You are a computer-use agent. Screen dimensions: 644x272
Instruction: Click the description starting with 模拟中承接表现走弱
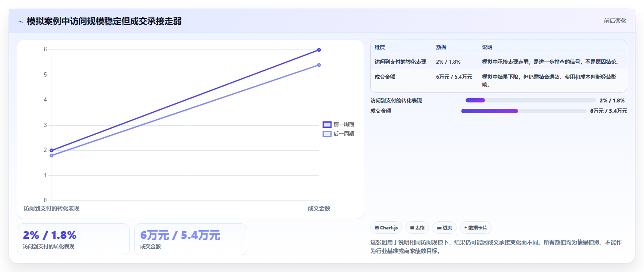tap(551, 62)
